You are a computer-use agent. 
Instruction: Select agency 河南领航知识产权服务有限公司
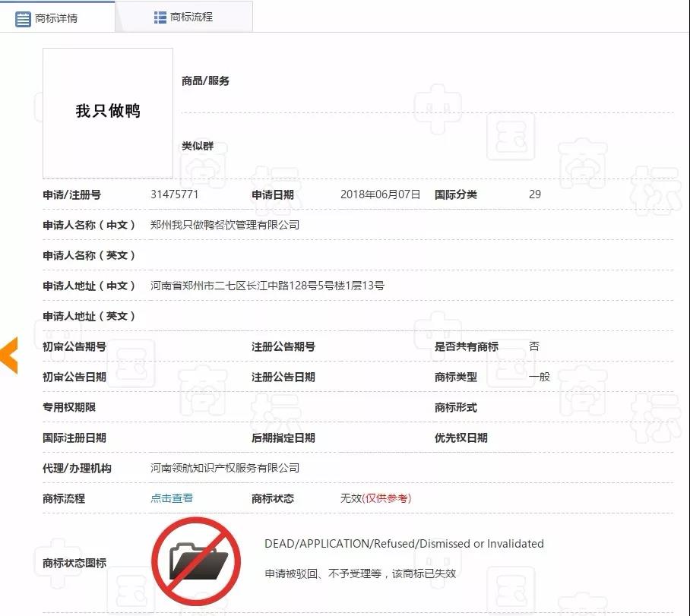pyautogui.click(x=225, y=468)
